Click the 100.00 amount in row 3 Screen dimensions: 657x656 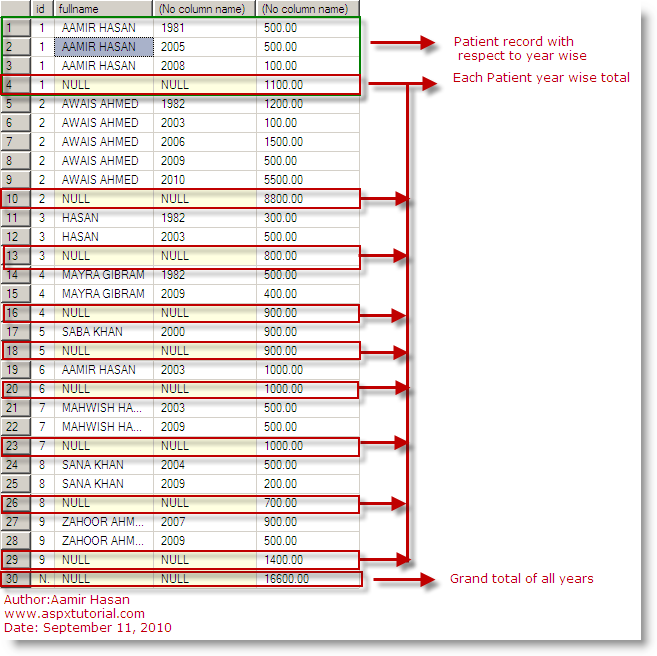pos(308,66)
